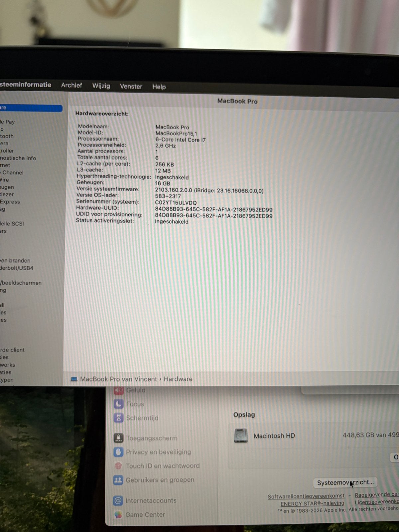Viewport: 399px width, 532px height.
Task: Select the 'Beheerde client' sidebar item
Action: [12, 350]
